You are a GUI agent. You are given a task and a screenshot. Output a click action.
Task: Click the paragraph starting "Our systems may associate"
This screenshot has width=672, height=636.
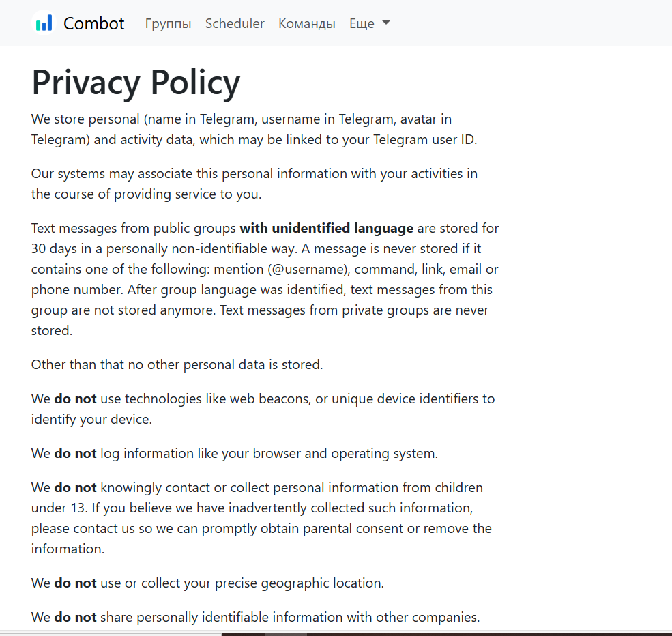tap(254, 184)
